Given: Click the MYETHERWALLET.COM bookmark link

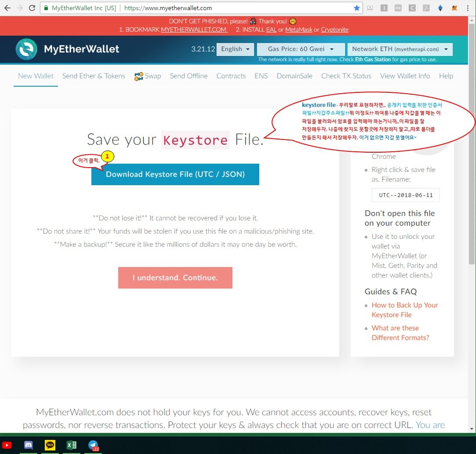Looking at the screenshot, I should click(194, 30).
